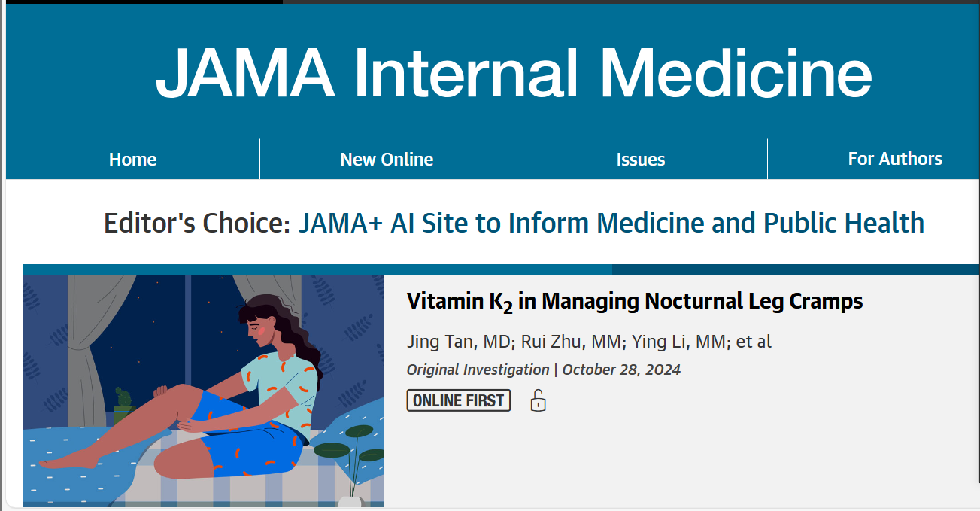Image resolution: width=980 pixels, height=511 pixels.
Task: Click the vertical scrollbar on the right edge
Action: [978, 256]
